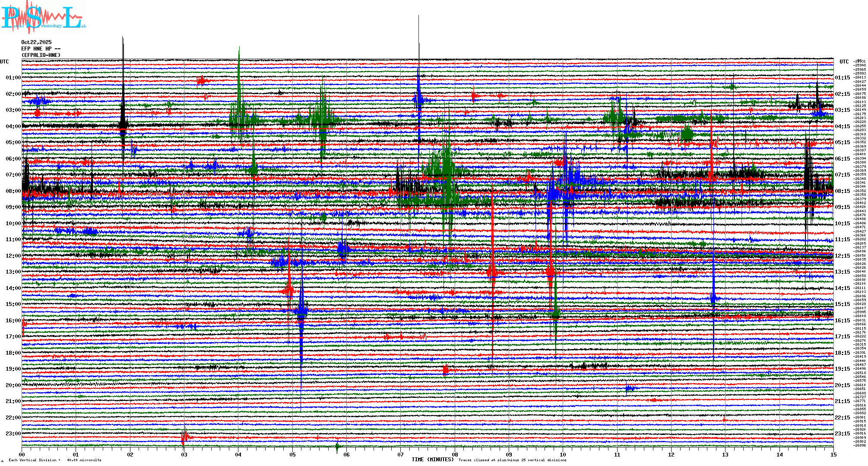Click the Traces clipped at plus/minus footnote
This screenshot has width=868, height=466.
click(512, 460)
